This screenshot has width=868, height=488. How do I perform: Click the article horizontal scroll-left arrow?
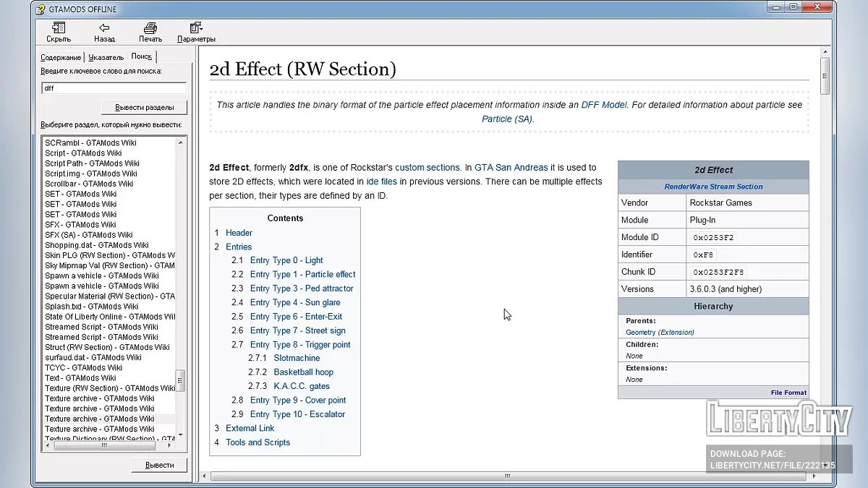(204, 476)
